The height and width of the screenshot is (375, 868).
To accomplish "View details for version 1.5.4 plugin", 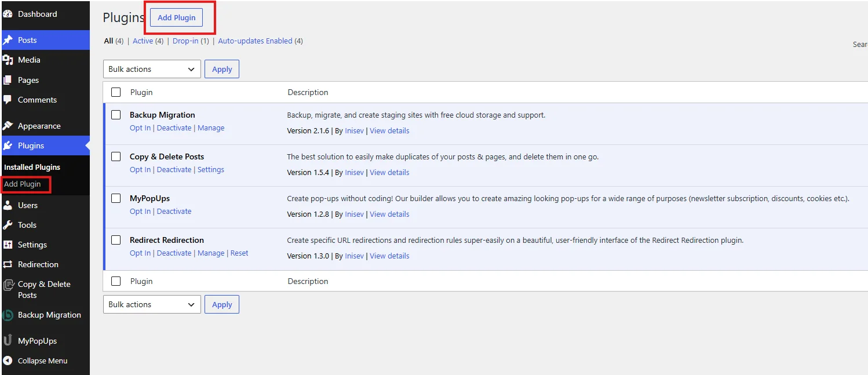I will [x=389, y=173].
